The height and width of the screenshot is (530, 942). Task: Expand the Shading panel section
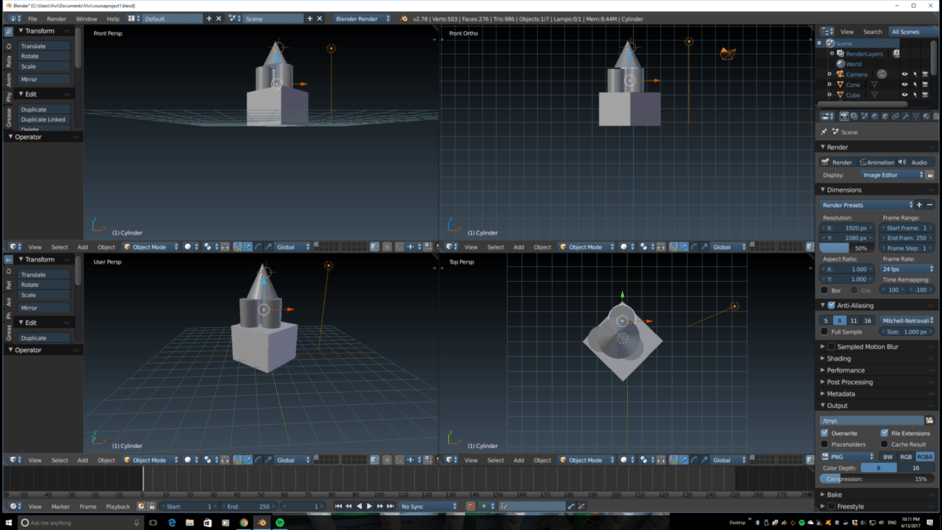pos(839,358)
